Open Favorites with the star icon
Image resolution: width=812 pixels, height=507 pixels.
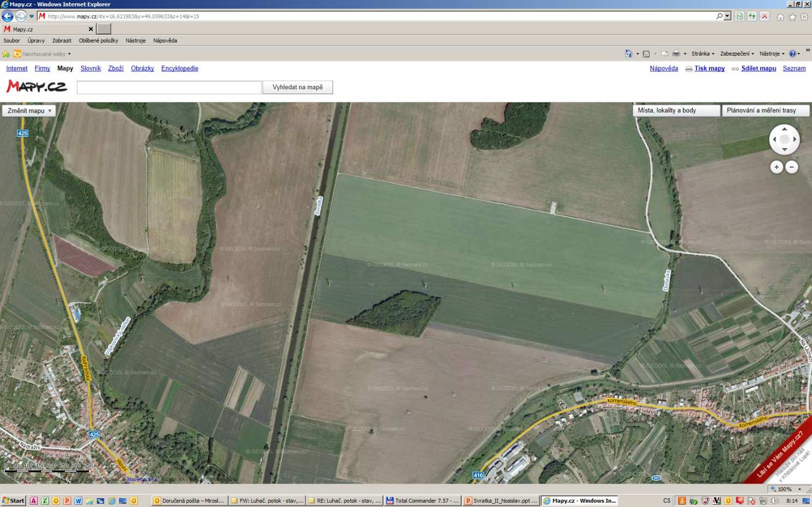coord(792,17)
